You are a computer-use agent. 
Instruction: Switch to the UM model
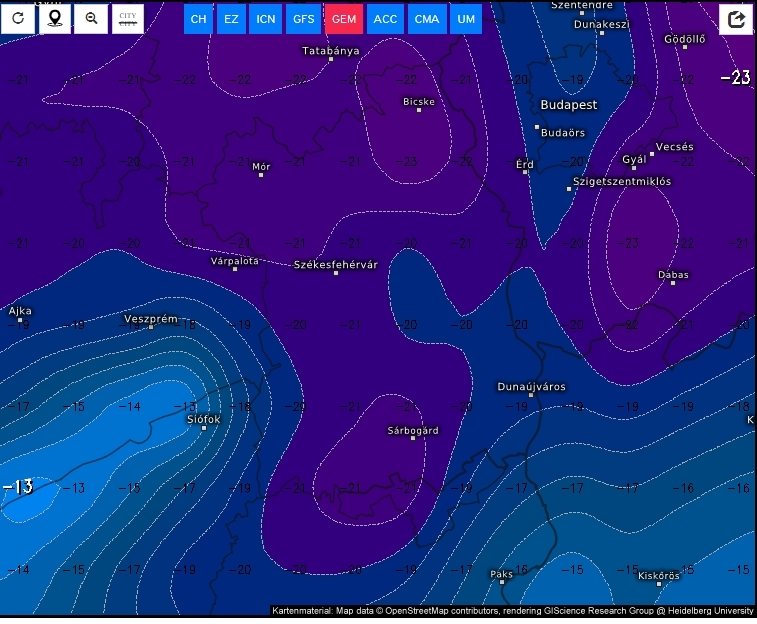click(466, 19)
